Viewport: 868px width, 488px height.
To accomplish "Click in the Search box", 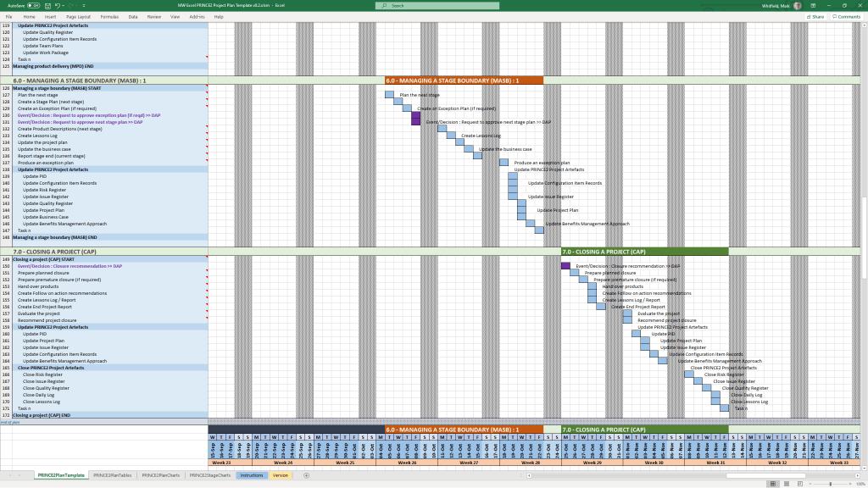I will point(432,5).
